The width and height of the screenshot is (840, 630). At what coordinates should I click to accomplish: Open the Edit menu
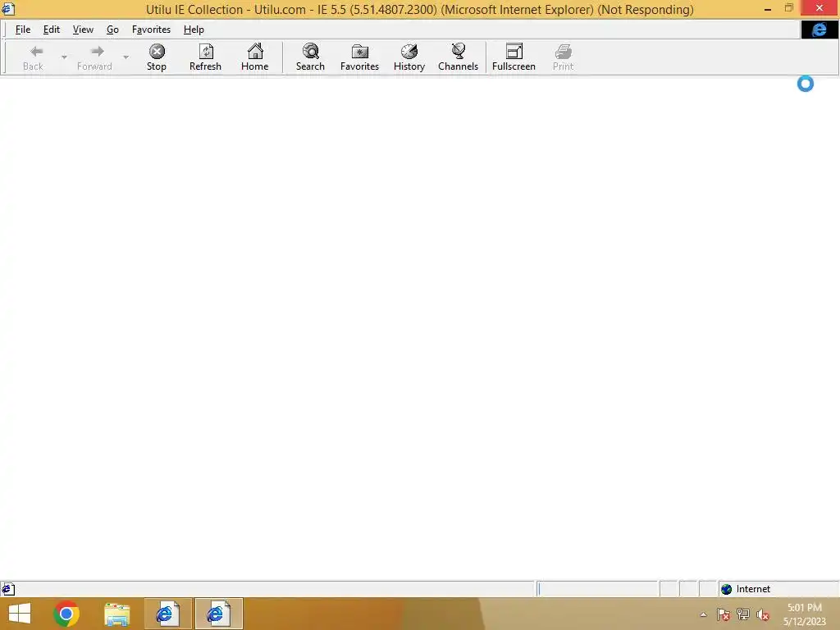click(x=52, y=30)
